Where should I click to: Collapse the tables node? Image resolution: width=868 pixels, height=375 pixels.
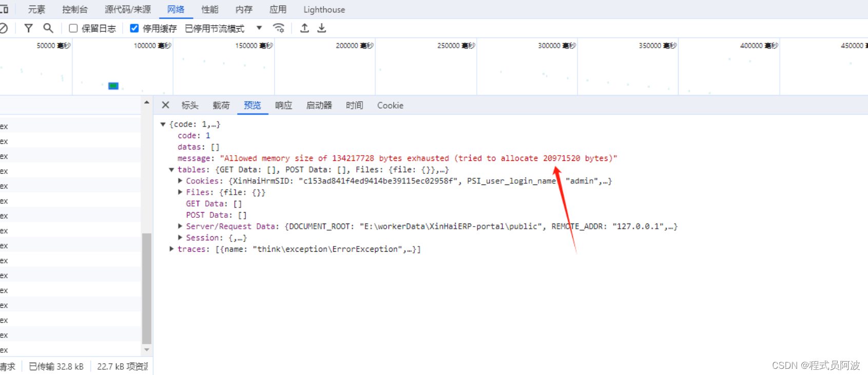[x=171, y=170]
